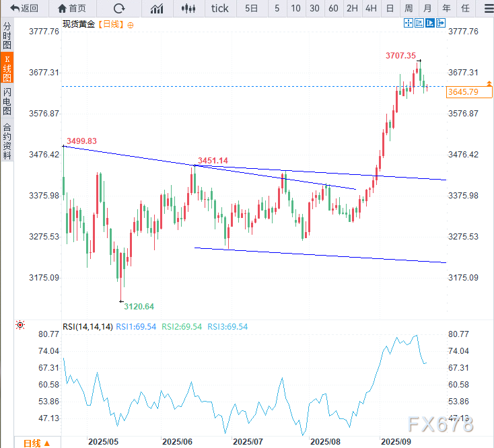Open the line chart trend icon
This screenshot has width=494, height=448.
157,9
